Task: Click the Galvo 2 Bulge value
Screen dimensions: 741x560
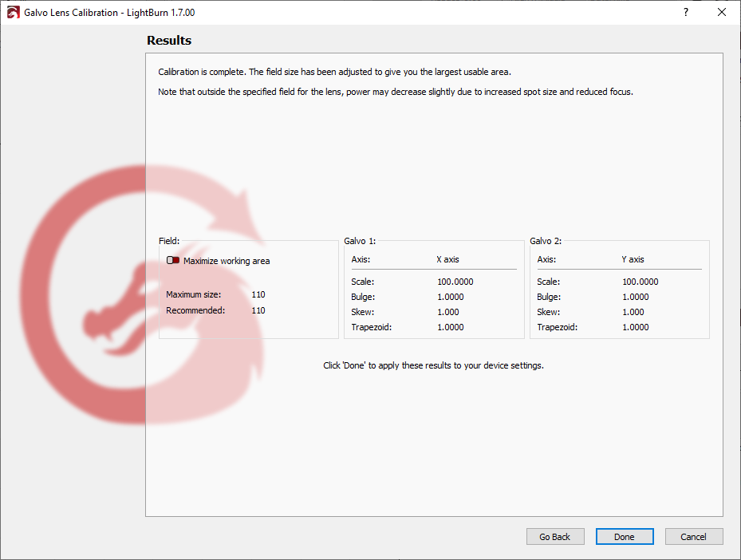Action: pyautogui.click(x=636, y=297)
